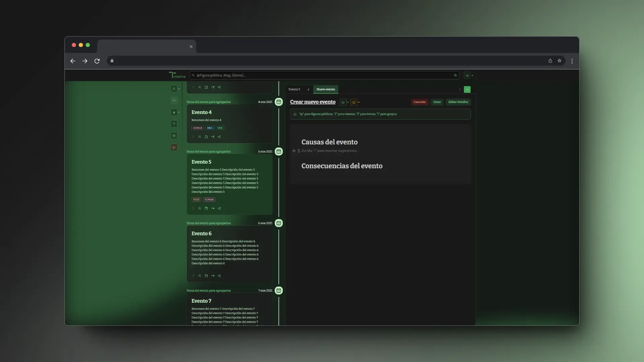
Task: Switch to the Evento 5 tab
Action: [294, 89]
